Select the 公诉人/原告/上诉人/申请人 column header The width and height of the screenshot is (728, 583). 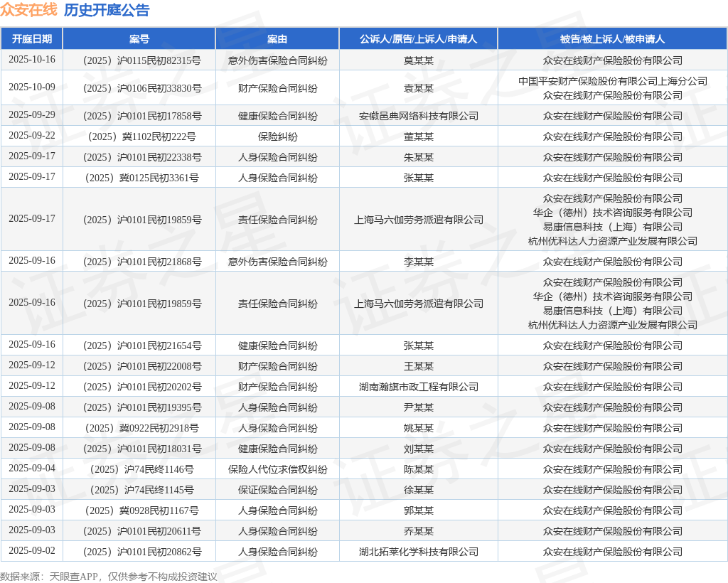tap(418, 39)
